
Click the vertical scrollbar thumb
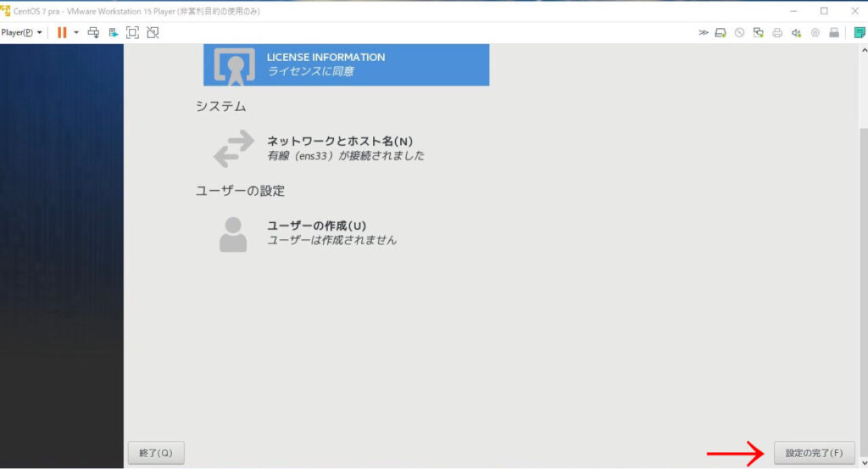864,293
